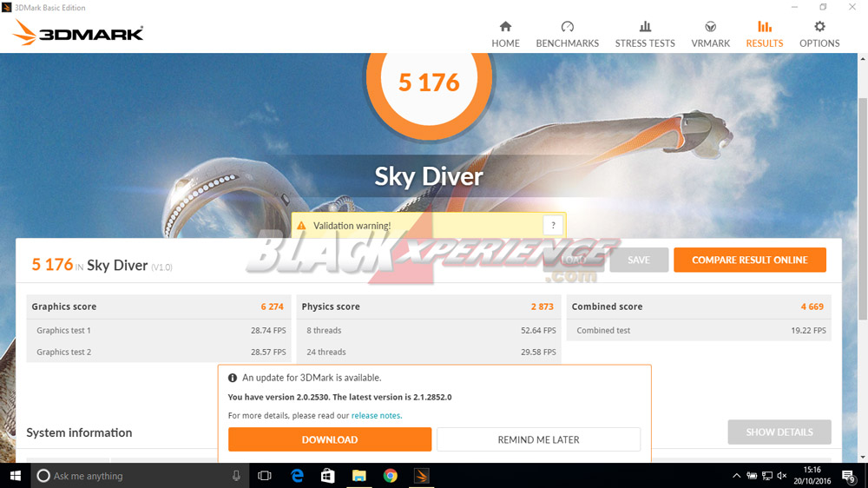Go to BENCHMARKS gauge icon
Image resolution: width=868 pixels, height=488 pixels.
567,27
